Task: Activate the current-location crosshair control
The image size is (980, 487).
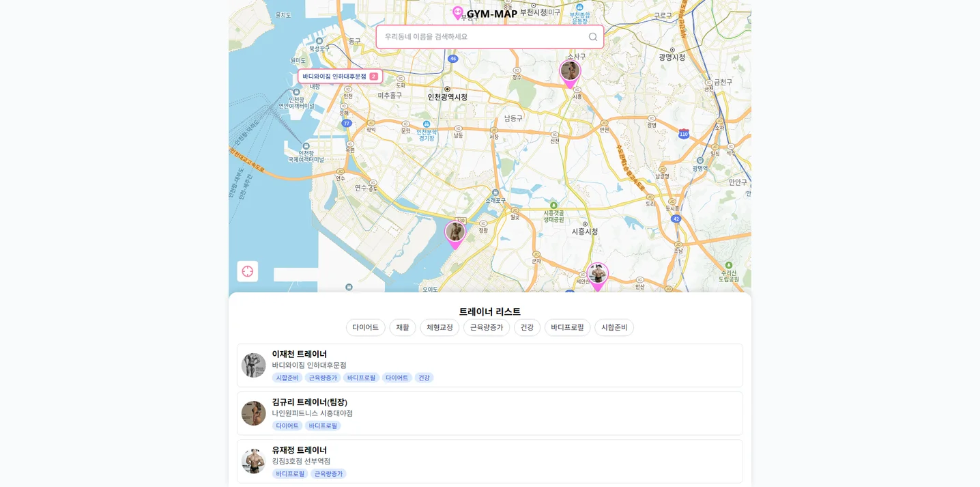Action: pyautogui.click(x=247, y=271)
